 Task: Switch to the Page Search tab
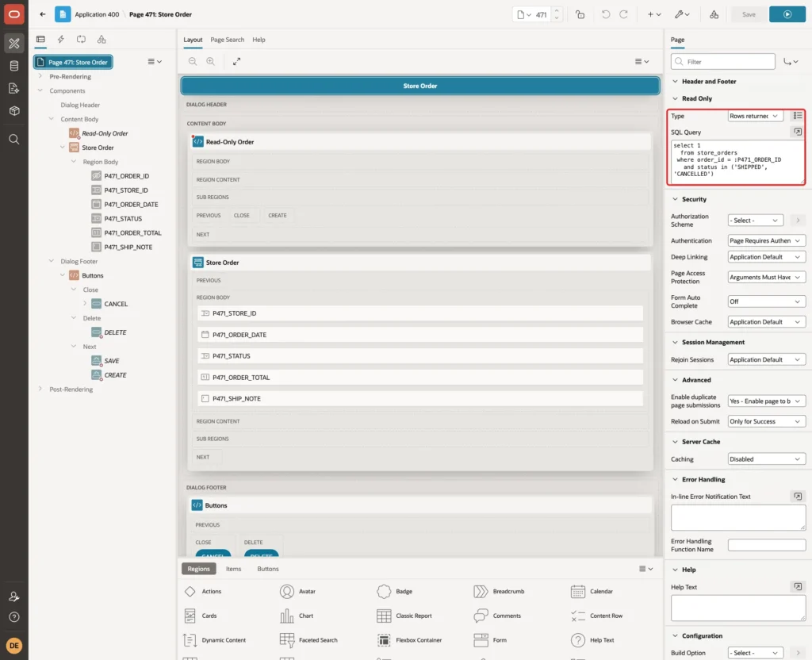pyautogui.click(x=227, y=40)
